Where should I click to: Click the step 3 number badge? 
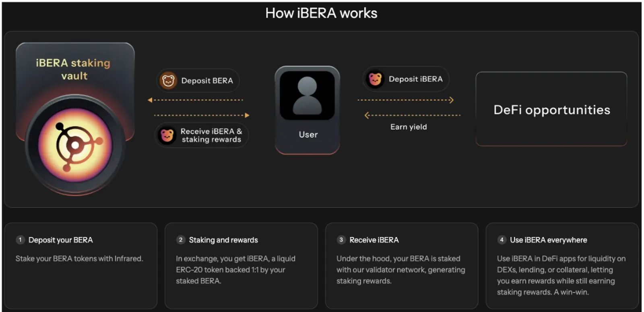(341, 240)
